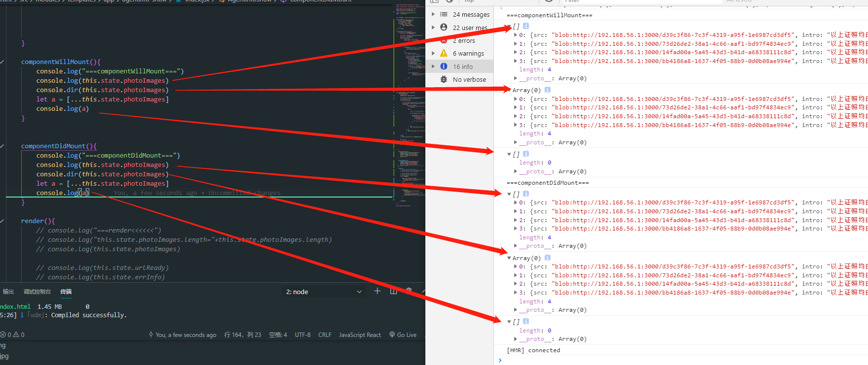Click the blue info circle icon in sidebar

[x=444, y=66]
